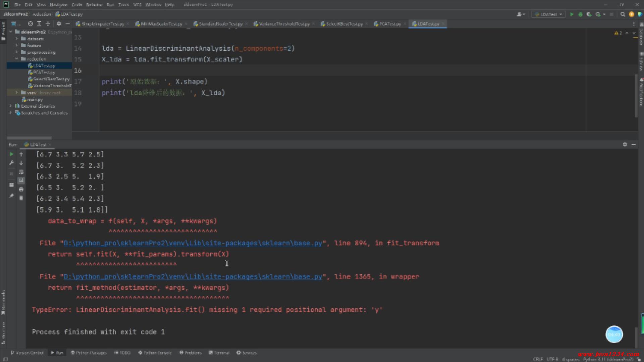Viewport: 644px width, 362px height.
Task: Open the Refactor menu
Action: coord(94,5)
